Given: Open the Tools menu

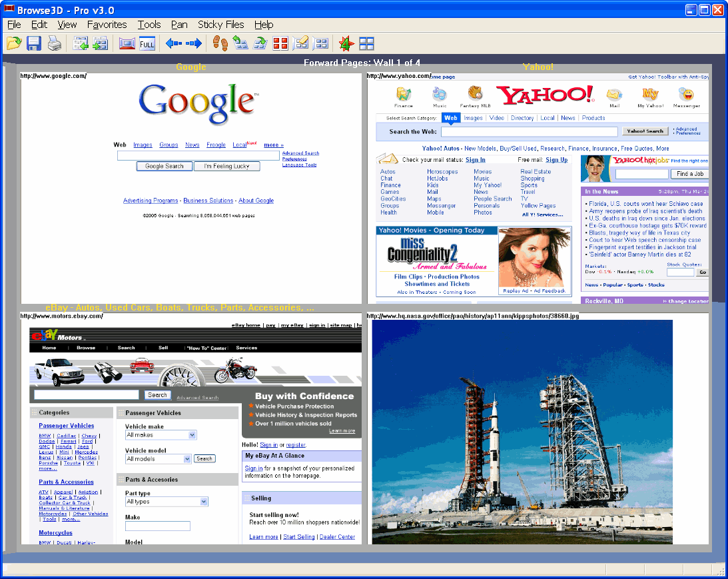Looking at the screenshot, I should (x=149, y=24).
